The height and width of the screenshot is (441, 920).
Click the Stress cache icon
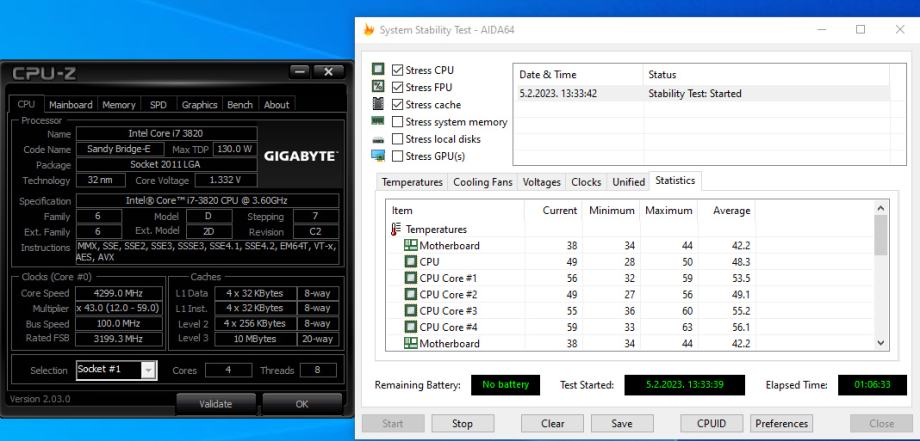point(378,104)
